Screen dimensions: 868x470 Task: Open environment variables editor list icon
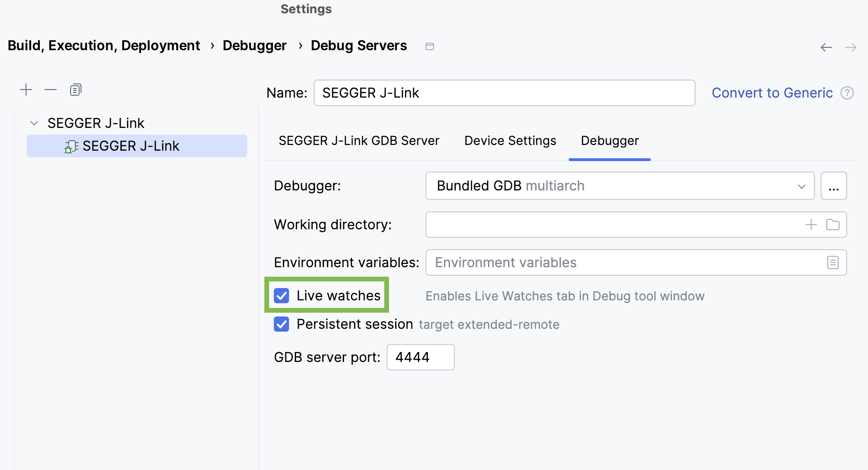click(x=832, y=262)
